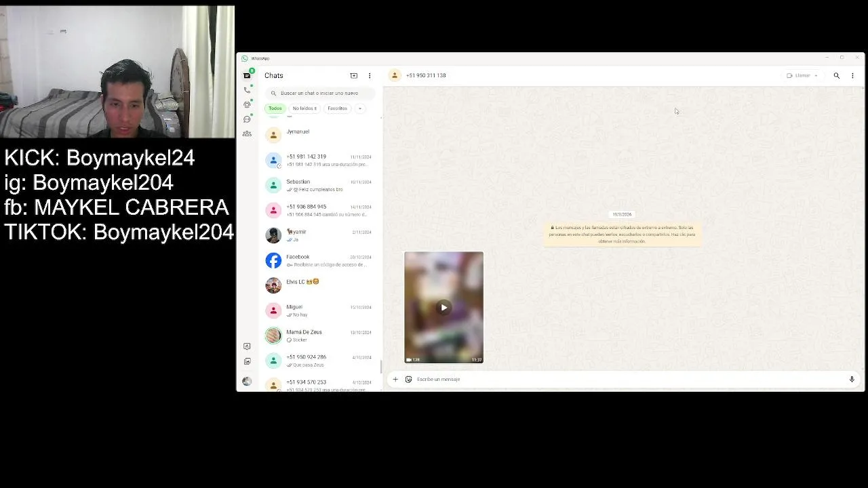The width and height of the screenshot is (868, 488).
Task: Open the profile avatar at sidebar bottom
Action: [x=247, y=382]
